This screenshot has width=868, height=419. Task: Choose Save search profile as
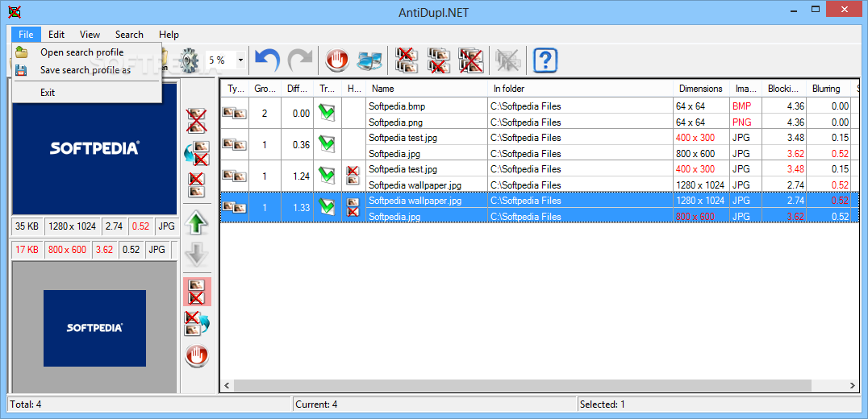(86, 70)
